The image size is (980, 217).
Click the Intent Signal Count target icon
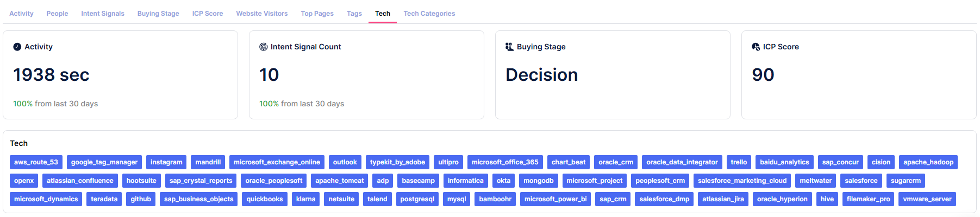[264, 47]
